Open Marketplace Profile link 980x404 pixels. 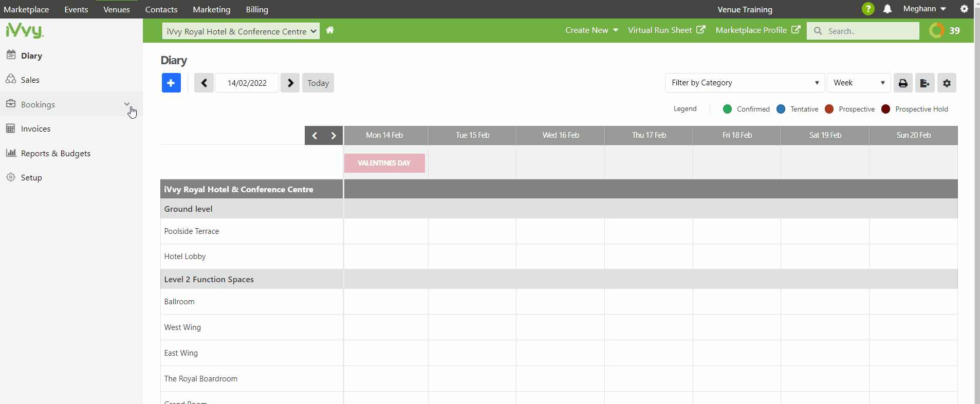tap(751, 30)
